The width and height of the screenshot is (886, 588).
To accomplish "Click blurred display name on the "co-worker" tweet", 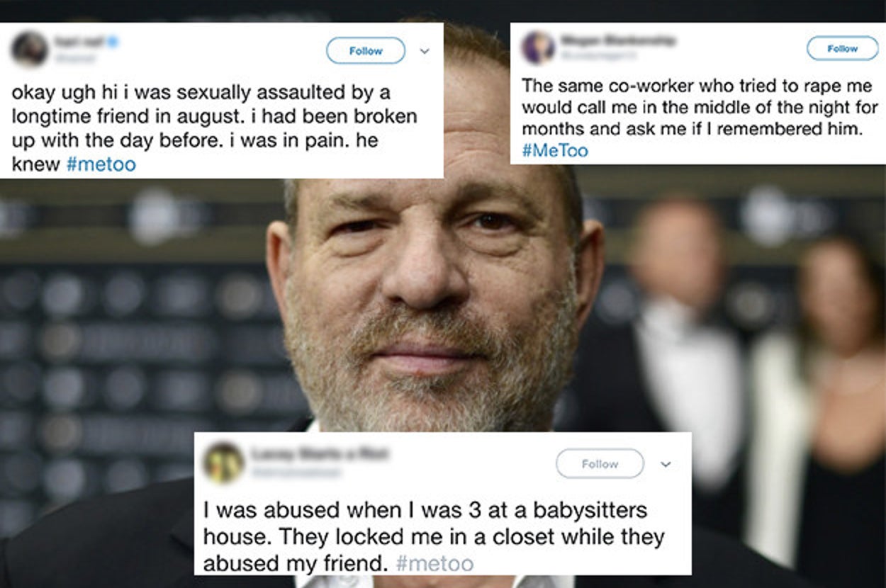I will point(616,41).
